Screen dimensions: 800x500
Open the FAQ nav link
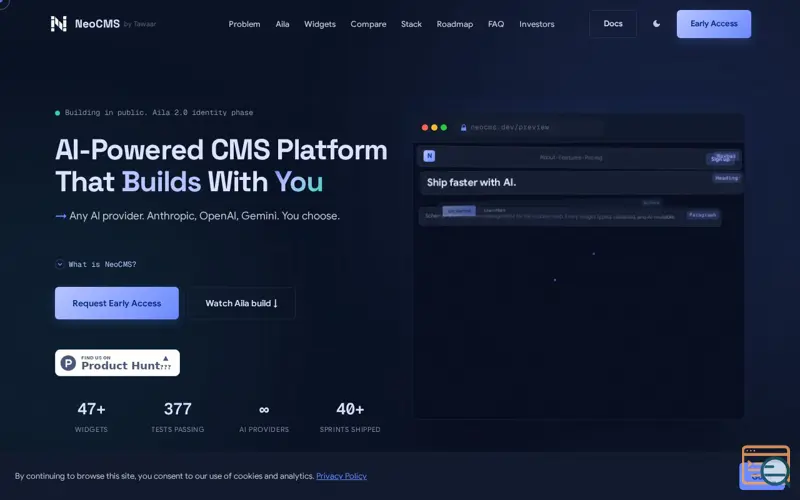(496, 24)
